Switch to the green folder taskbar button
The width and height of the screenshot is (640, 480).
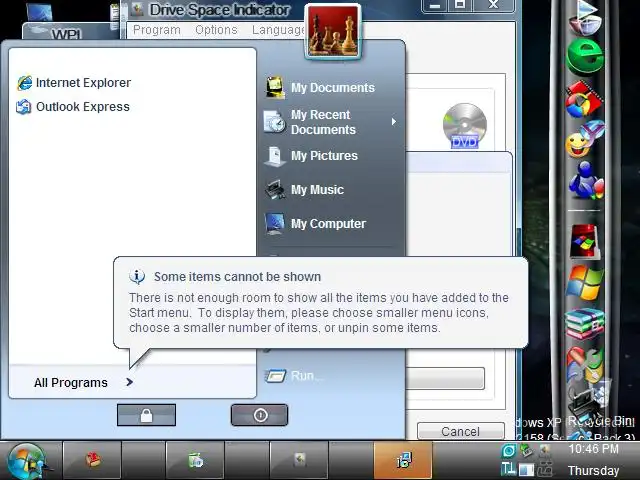tap(195, 460)
